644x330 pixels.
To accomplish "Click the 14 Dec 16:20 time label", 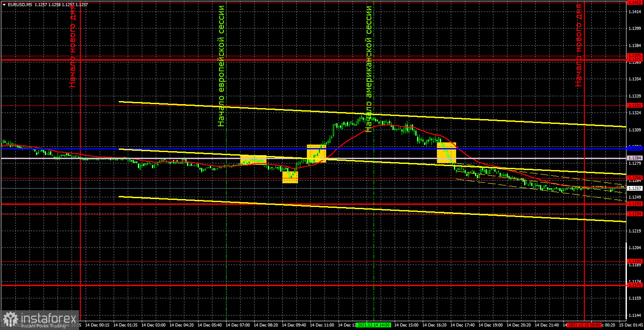I will tap(435, 325).
